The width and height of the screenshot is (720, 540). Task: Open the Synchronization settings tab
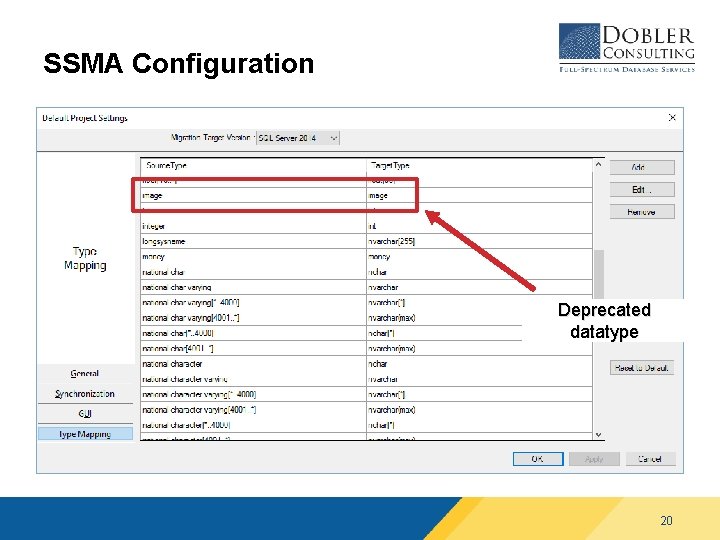click(85, 394)
